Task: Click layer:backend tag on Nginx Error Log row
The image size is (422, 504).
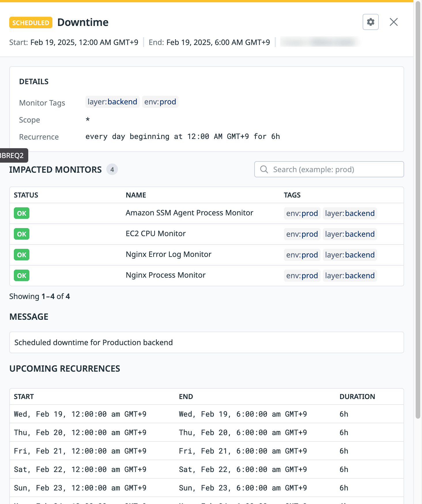Action: [350, 255]
